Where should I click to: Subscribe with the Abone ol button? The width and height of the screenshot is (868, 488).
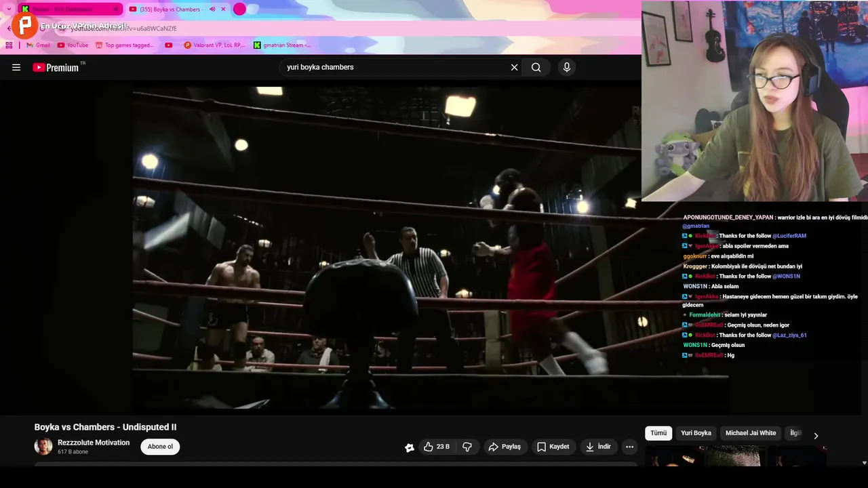160,447
